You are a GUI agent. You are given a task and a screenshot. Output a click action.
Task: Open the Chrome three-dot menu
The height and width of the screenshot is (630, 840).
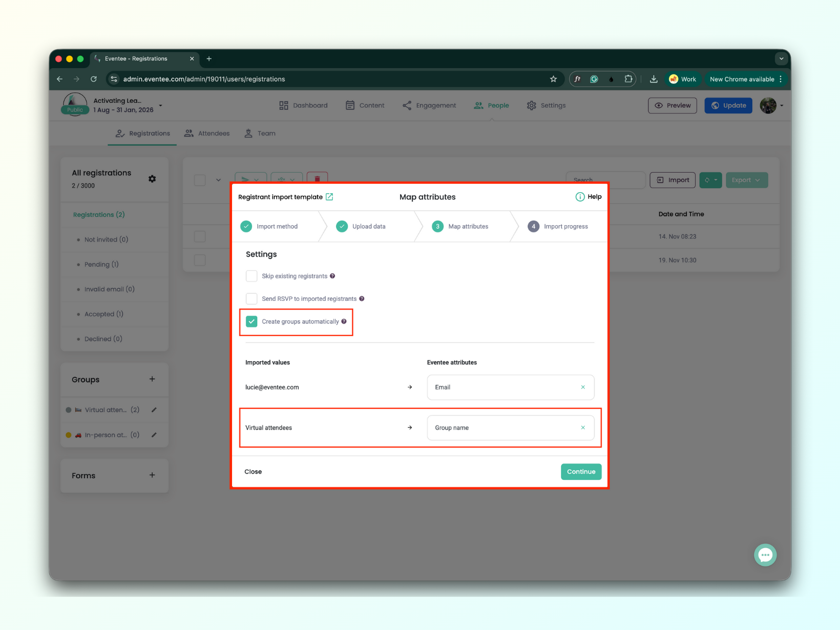click(781, 79)
